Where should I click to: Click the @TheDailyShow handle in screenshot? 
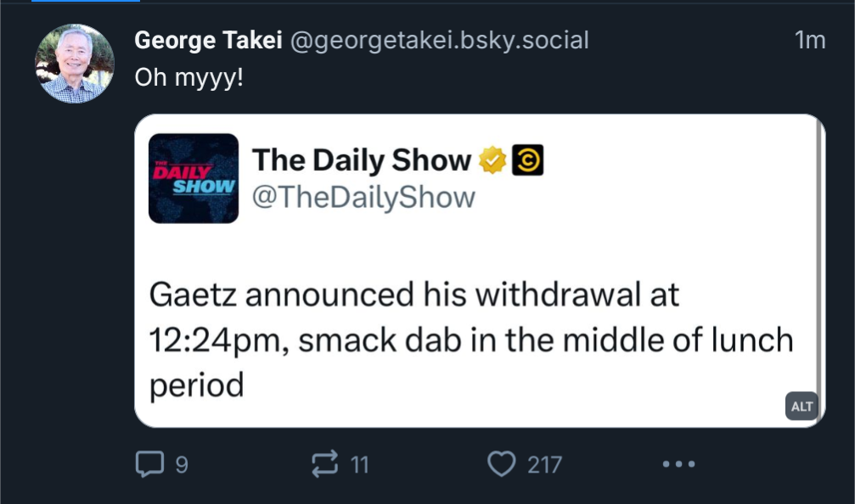coord(363,197)
